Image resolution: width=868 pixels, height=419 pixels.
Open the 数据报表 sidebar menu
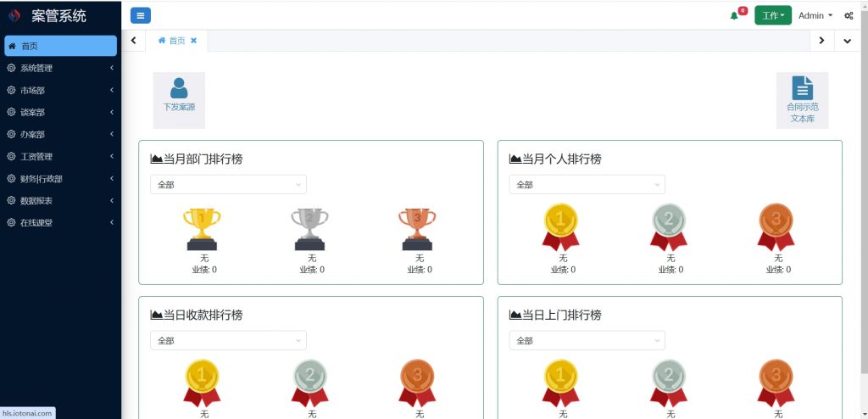coord(60,201)
